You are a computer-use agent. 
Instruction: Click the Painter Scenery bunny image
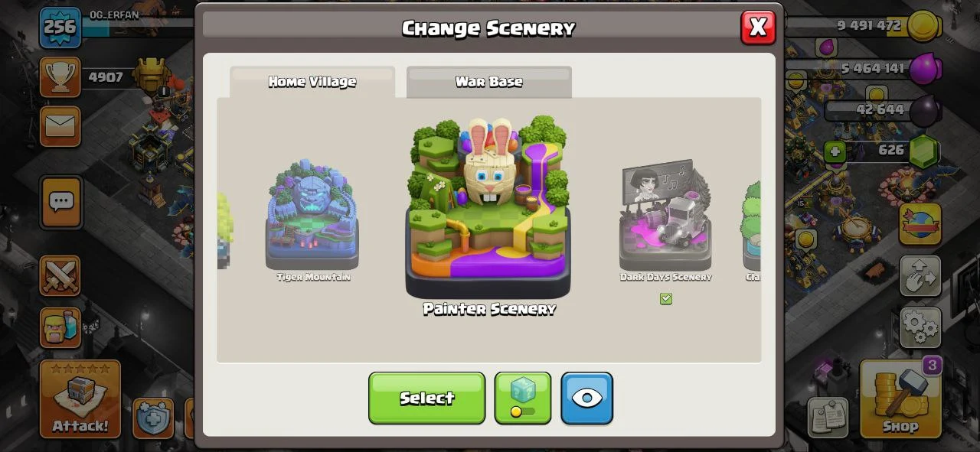tap(488, 206)
